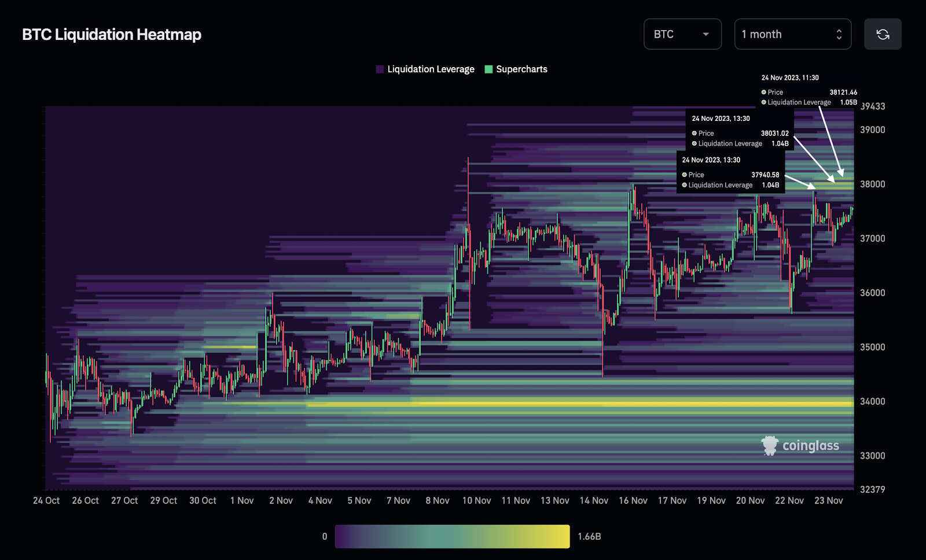This screenshot has height=560, width=926.
Task: Click the 20 Nov date label
Action: pos(750,500)
